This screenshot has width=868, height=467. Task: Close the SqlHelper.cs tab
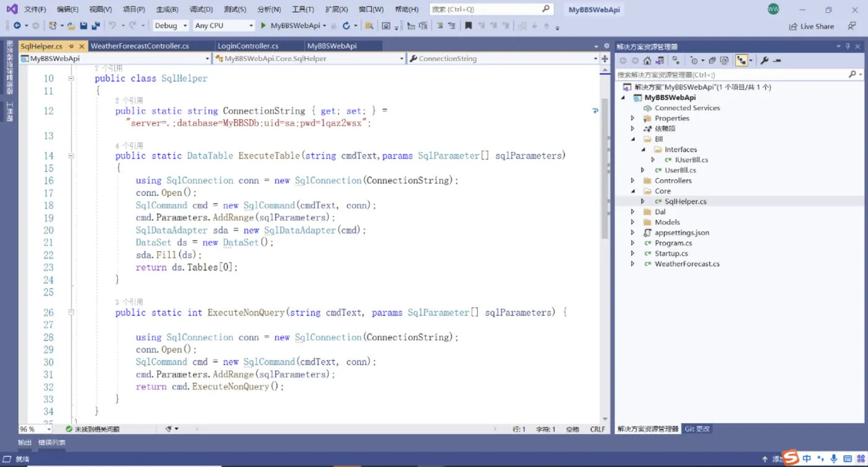[x=81, y=47]
